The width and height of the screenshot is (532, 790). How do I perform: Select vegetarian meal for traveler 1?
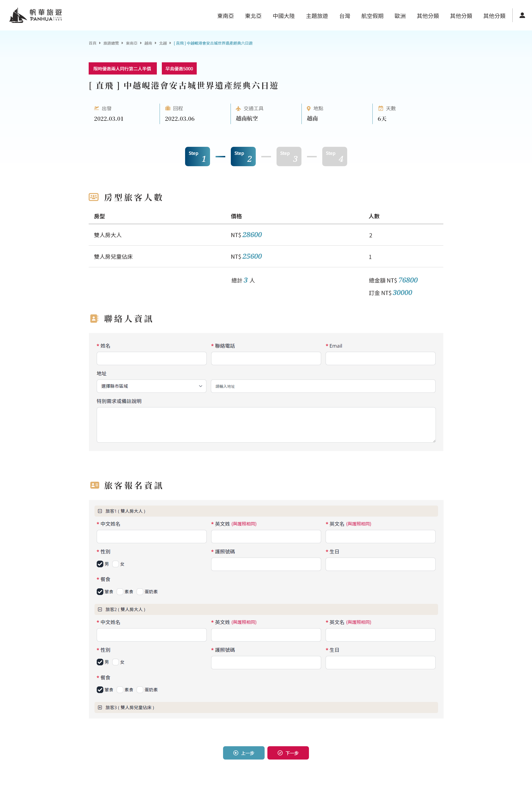[120, 592]
